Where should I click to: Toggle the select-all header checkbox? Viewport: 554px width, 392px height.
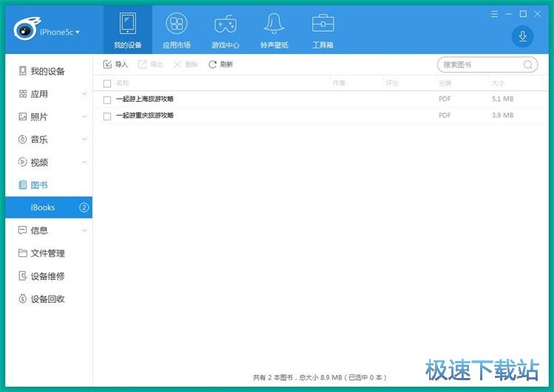[107, 83]
